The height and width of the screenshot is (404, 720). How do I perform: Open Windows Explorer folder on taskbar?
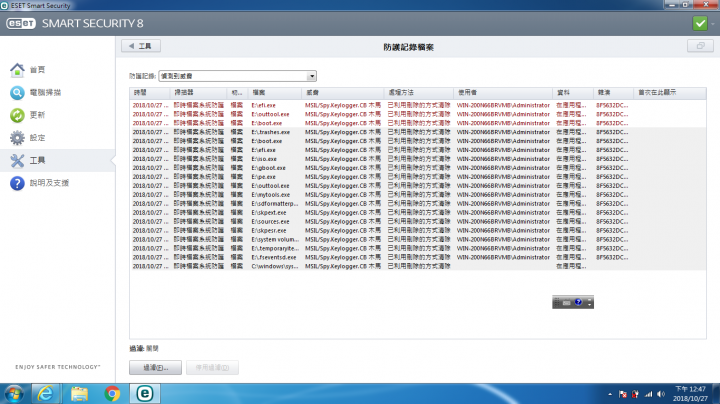(x=79, y=393)
